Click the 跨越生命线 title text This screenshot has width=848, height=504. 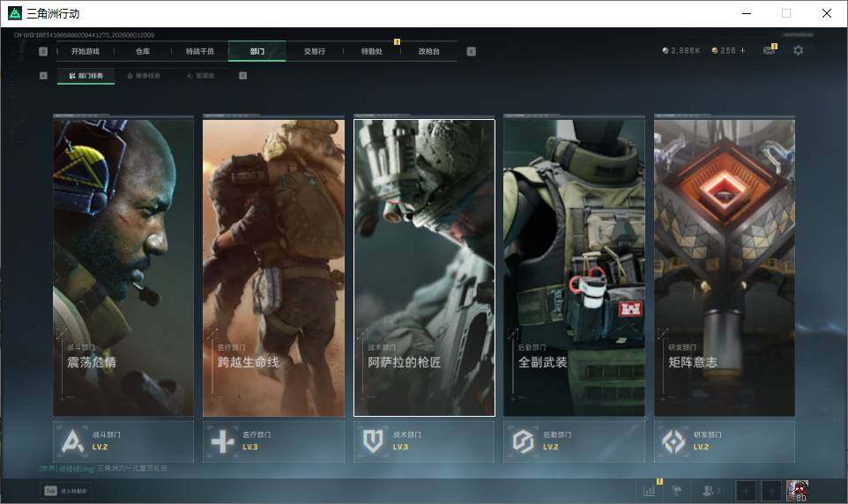(x=249, y=362)
